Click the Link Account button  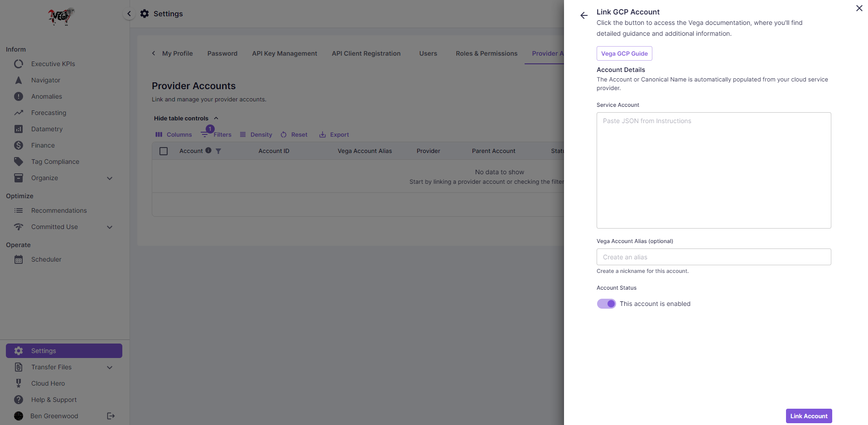pyautogui.click(x=809, y=416)
